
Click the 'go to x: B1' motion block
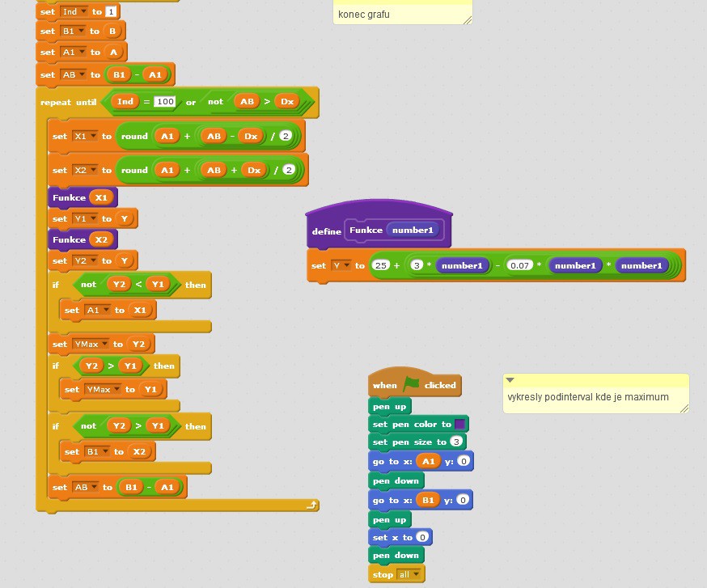[x=383, y=501]
